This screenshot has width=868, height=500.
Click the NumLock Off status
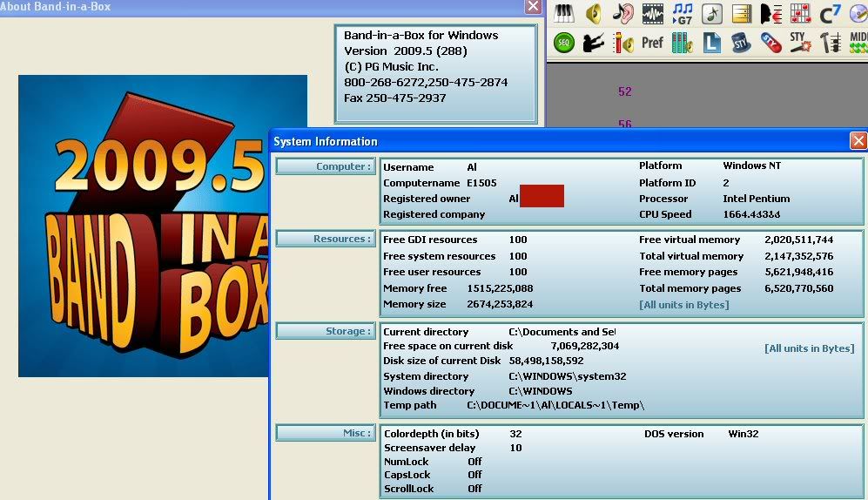pos(474,462)
